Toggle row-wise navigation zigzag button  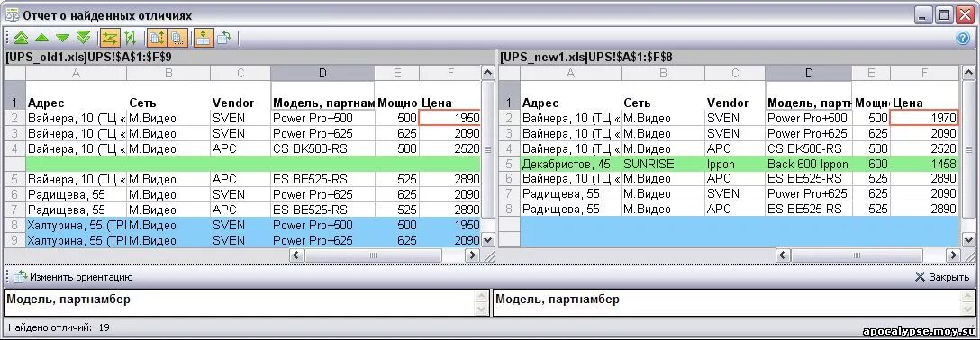[110, 38]
